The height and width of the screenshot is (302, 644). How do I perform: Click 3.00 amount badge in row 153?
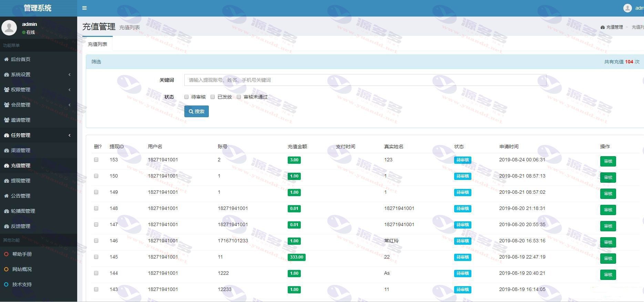[x=294, y=160]
